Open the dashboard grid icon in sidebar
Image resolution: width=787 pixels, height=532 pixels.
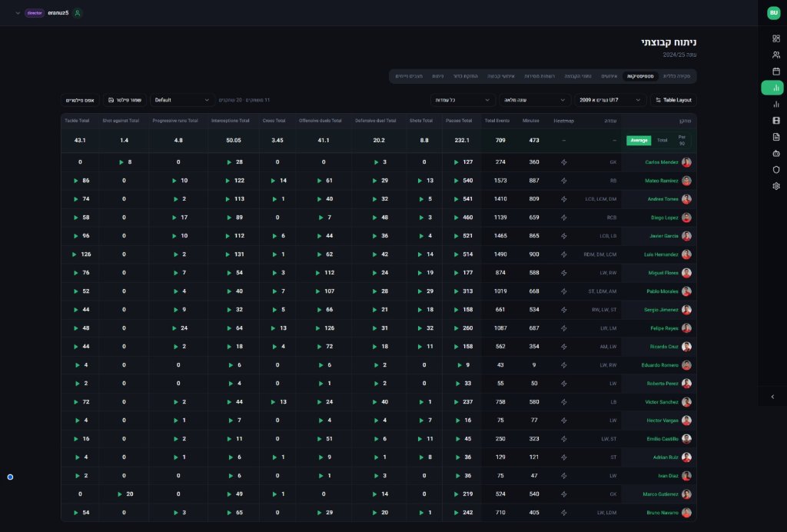776,38
